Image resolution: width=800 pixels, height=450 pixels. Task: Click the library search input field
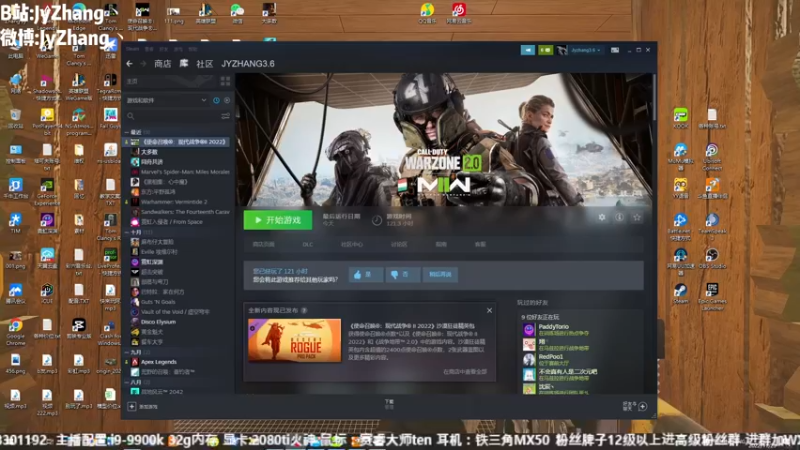pyautogui.click(x=177, y=116)
